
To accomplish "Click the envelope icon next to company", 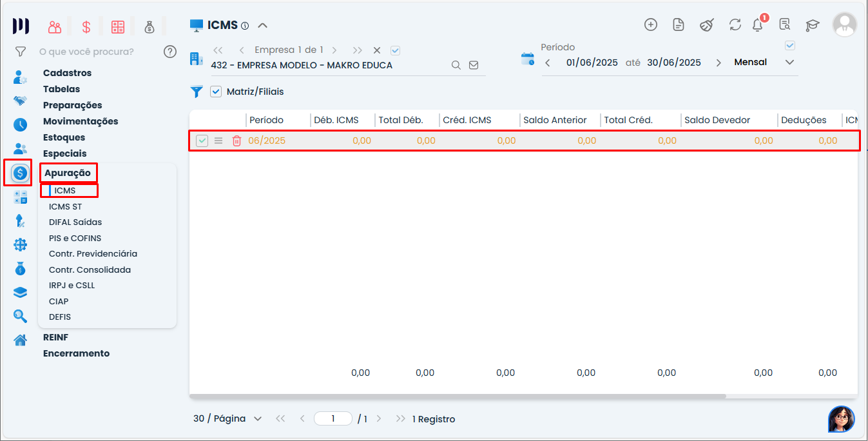I will [474, 65].
